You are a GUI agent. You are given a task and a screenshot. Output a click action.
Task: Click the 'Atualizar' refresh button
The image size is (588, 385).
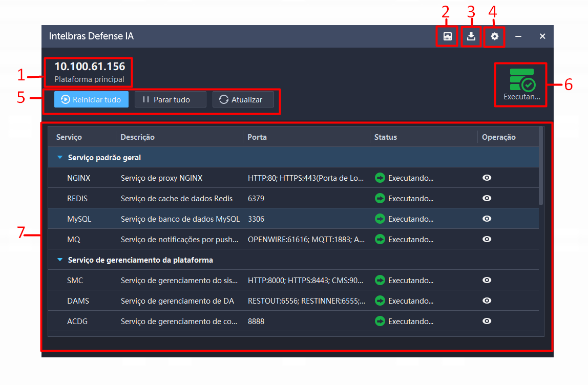pyautogui.click(x=243, y=99)
